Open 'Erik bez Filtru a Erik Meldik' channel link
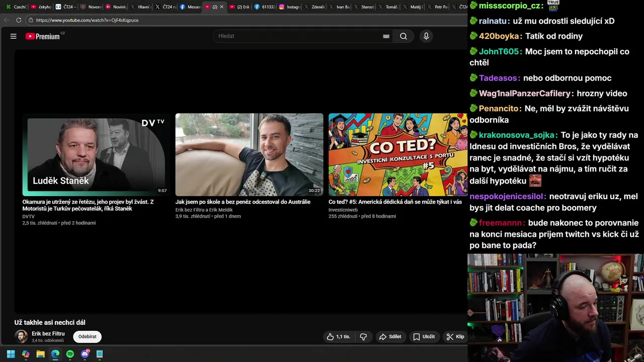The image size is (644, 362). click(204, 210)
